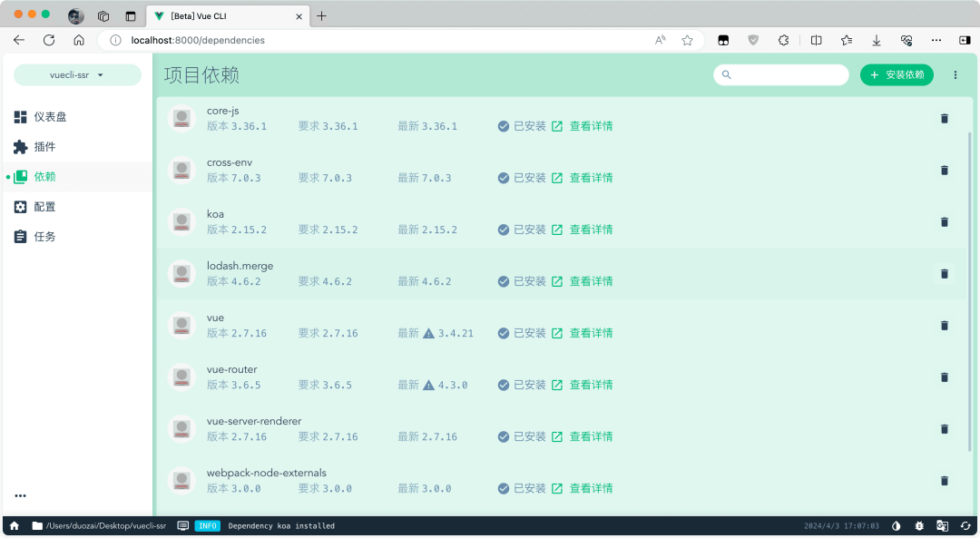Open browser extensions puzzle icon

784,40
